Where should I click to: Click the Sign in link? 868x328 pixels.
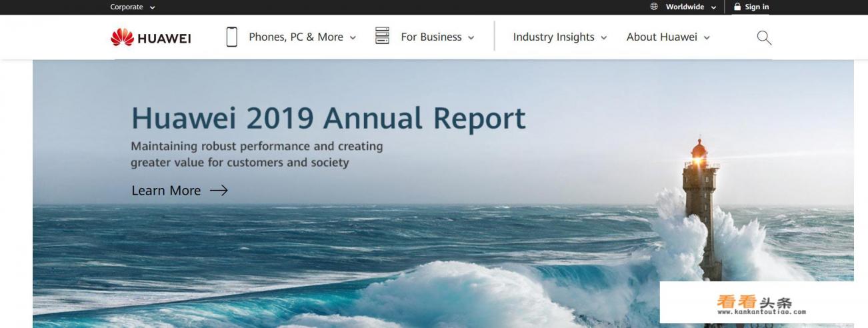[757, 7]
